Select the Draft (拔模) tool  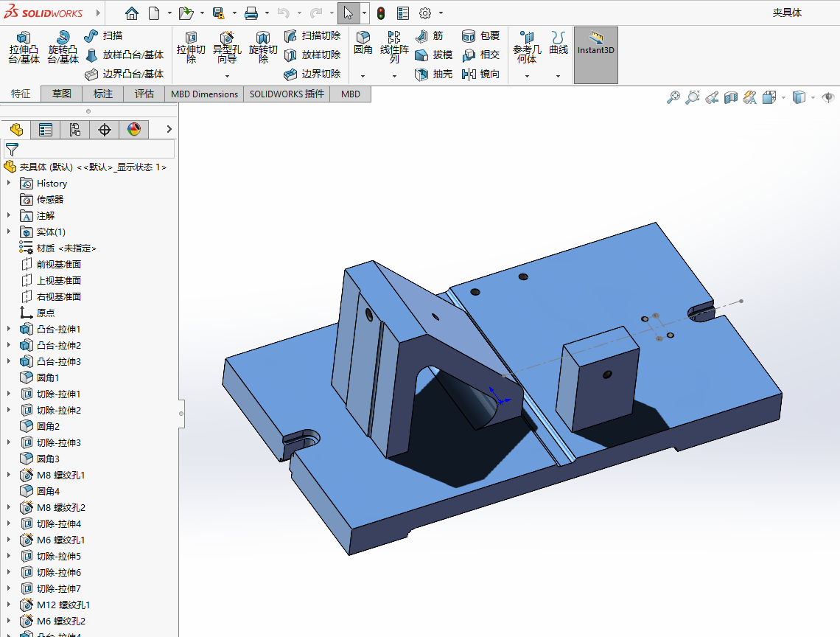tap(433, 55)
